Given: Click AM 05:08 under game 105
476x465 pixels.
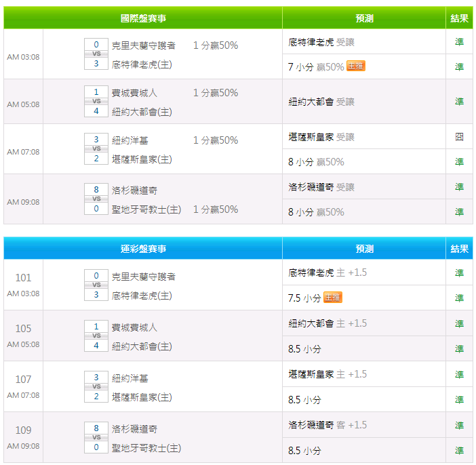Looking at the screenshot, I should click(x=23, y=344).
